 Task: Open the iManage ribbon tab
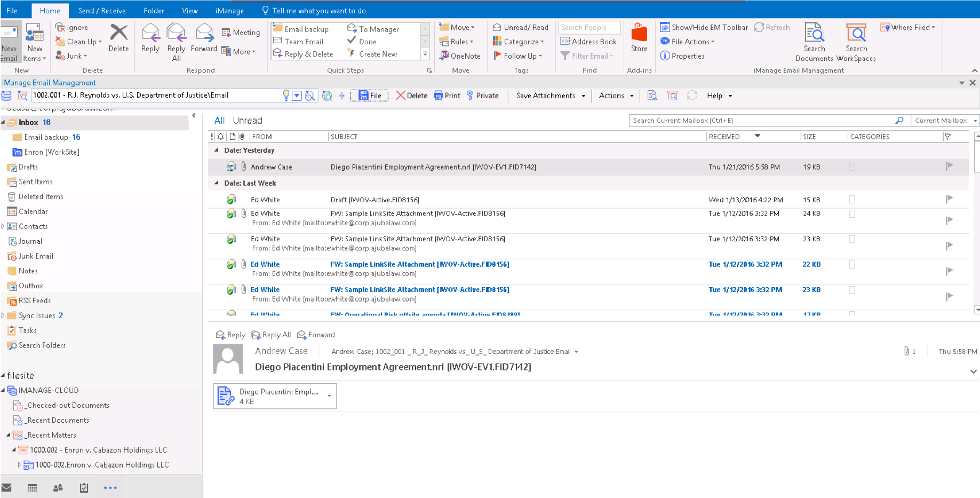click(x=229, y=11)
